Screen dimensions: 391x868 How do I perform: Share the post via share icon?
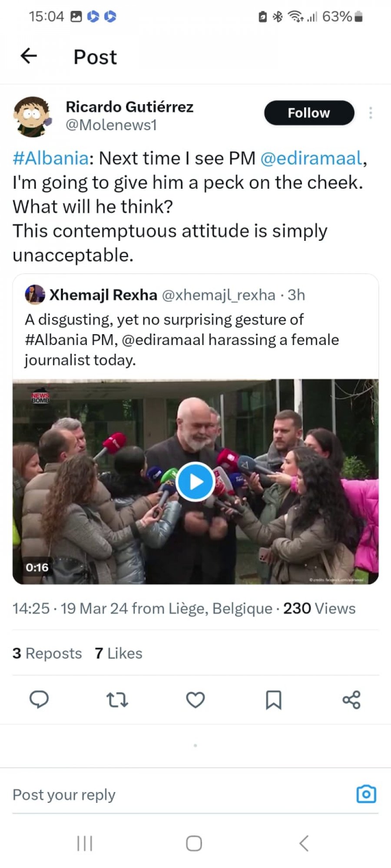tap(351, 700)
